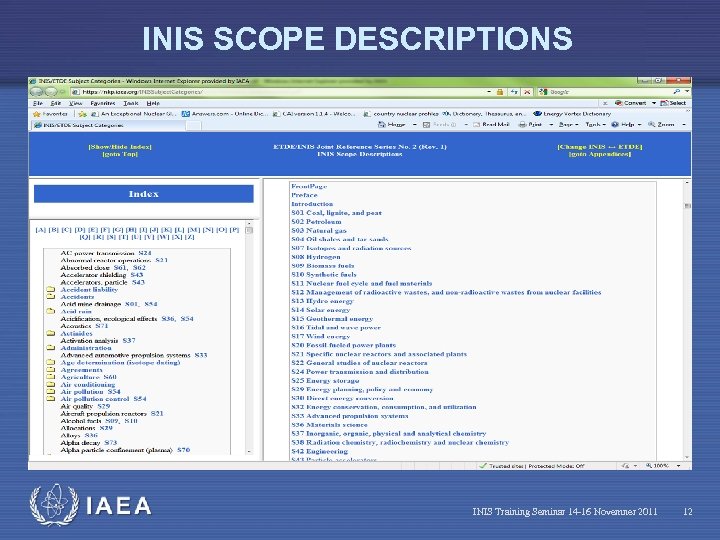720x540 pixels.
Task: Click the red Stop loading icon
Action: tap(527, 92)
